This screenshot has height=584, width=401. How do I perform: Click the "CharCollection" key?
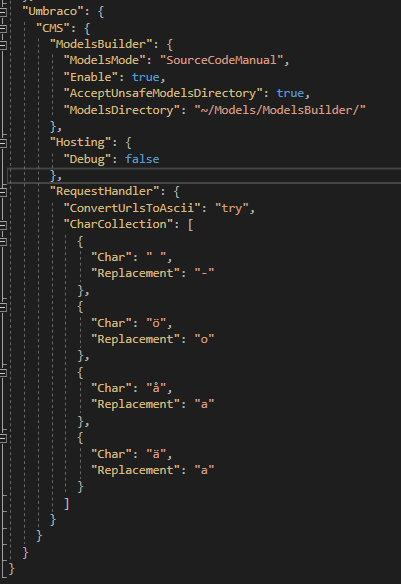coord(118,224)
